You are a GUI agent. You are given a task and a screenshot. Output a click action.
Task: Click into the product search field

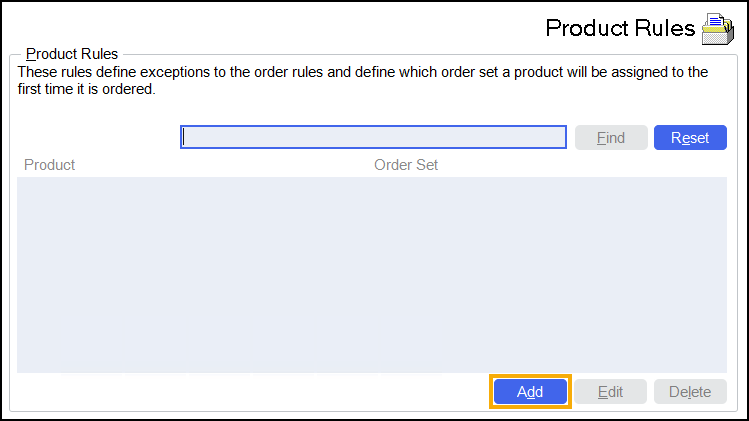[373, 137]
